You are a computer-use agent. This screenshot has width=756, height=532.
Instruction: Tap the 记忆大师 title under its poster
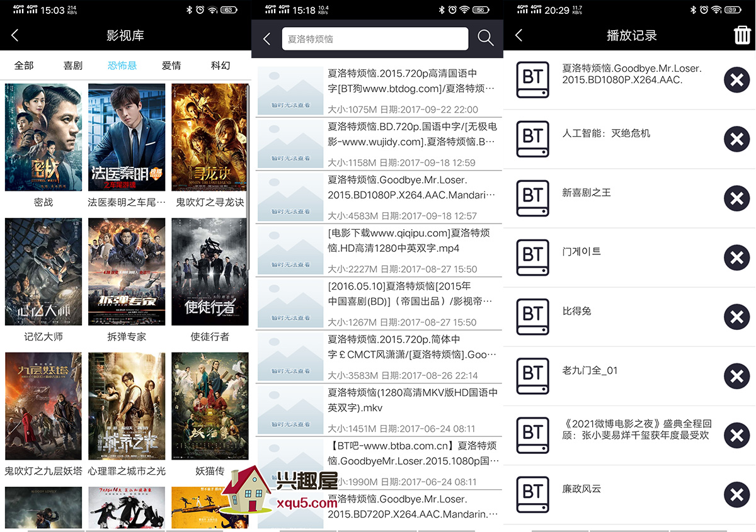tap(43, 337)
